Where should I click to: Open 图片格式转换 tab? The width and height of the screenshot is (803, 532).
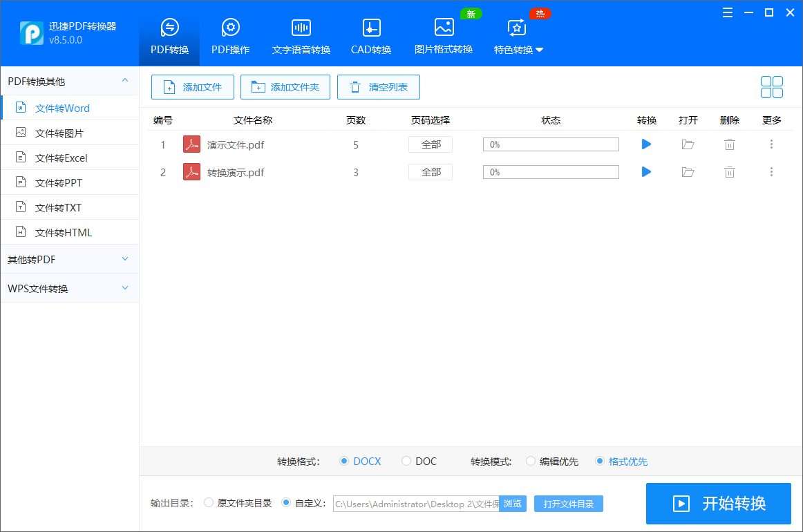[x=444, y=36]
